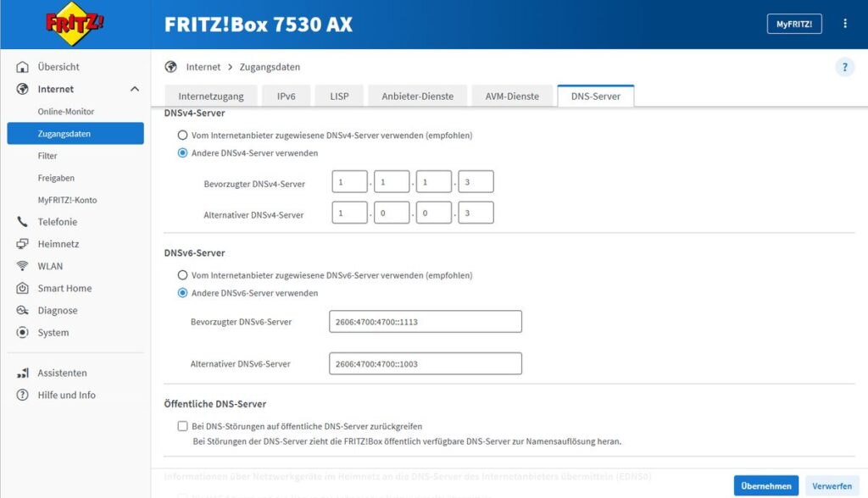Click the MyFRITZ! button

[793, 24]
